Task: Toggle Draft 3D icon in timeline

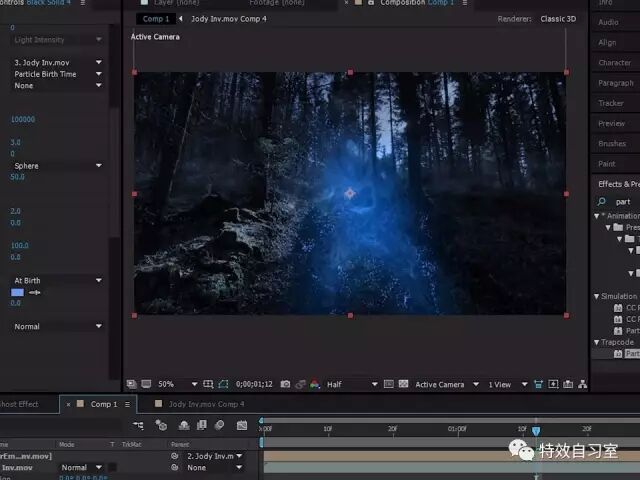Action: (x=161, y=425)
